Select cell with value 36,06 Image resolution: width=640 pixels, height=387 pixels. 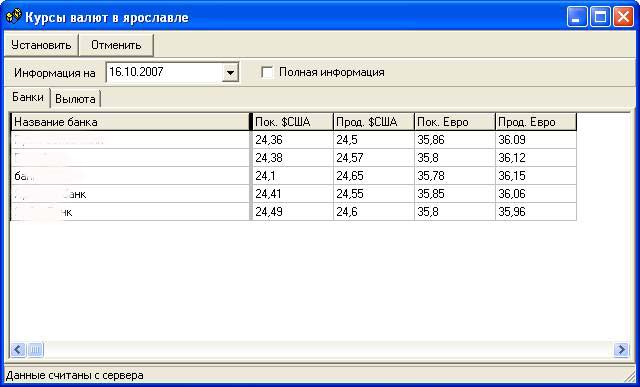coord(536,194)
